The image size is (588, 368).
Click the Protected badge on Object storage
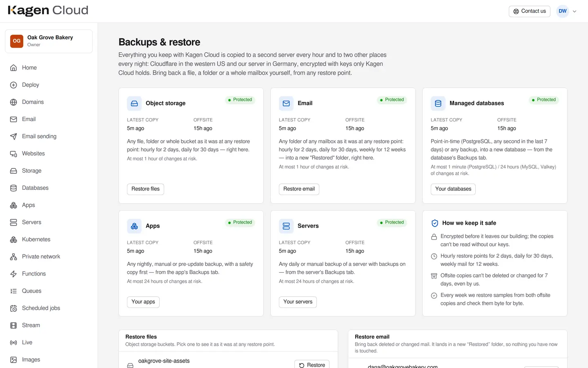240,100
